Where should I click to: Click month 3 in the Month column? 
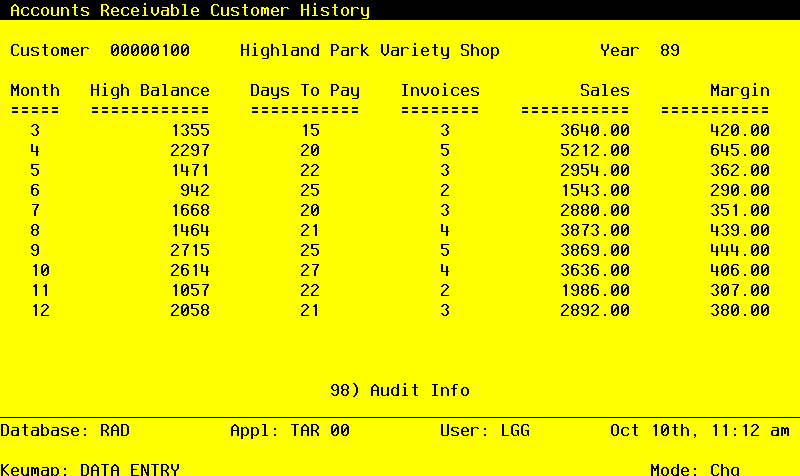35,130
